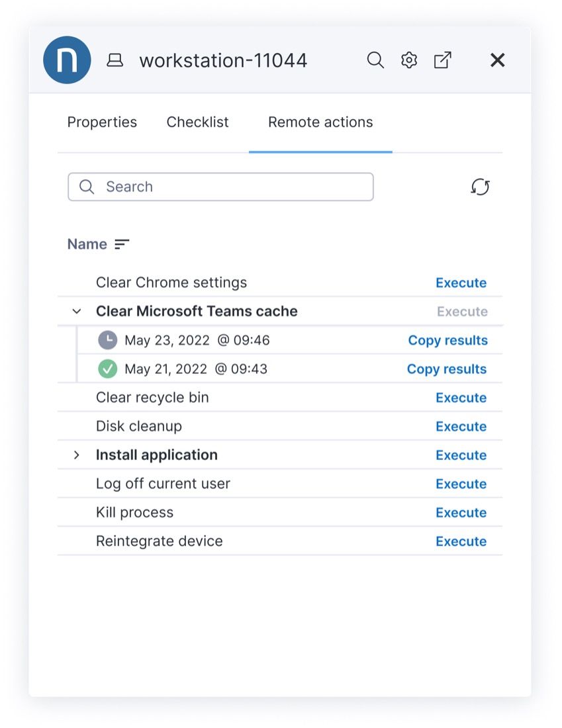Viewport: 562px width, 728px height.
Task: Expand the Install application row
Action: click(77, 455)
